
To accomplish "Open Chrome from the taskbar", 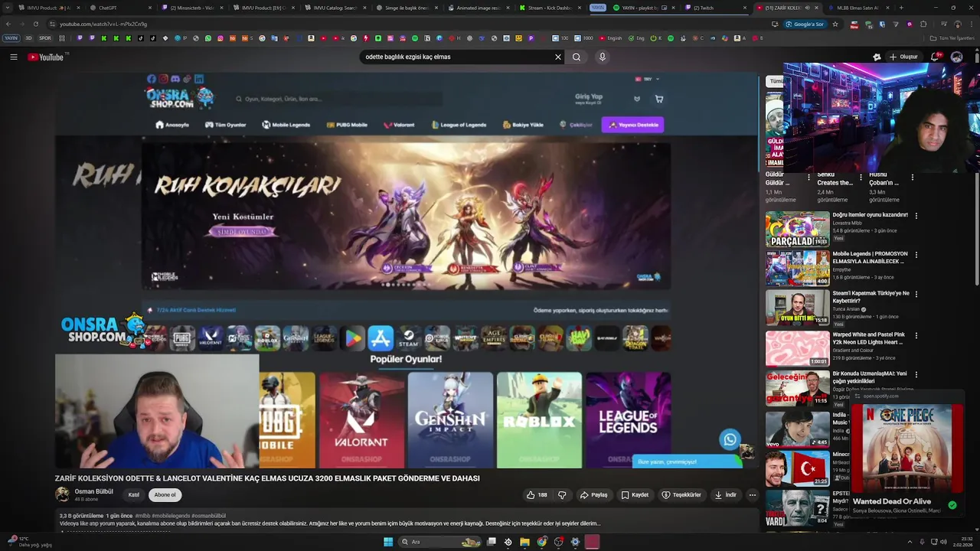I will click(x=542, y=542).
